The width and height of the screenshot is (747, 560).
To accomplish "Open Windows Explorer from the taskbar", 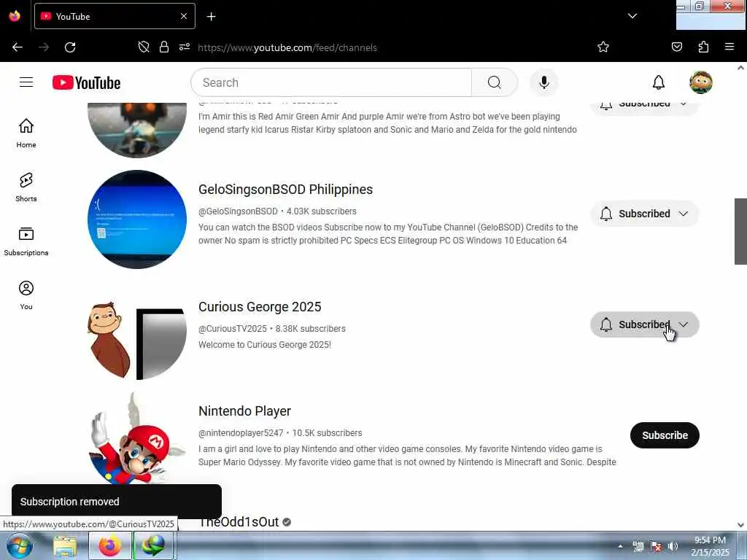I will [65, 546].
